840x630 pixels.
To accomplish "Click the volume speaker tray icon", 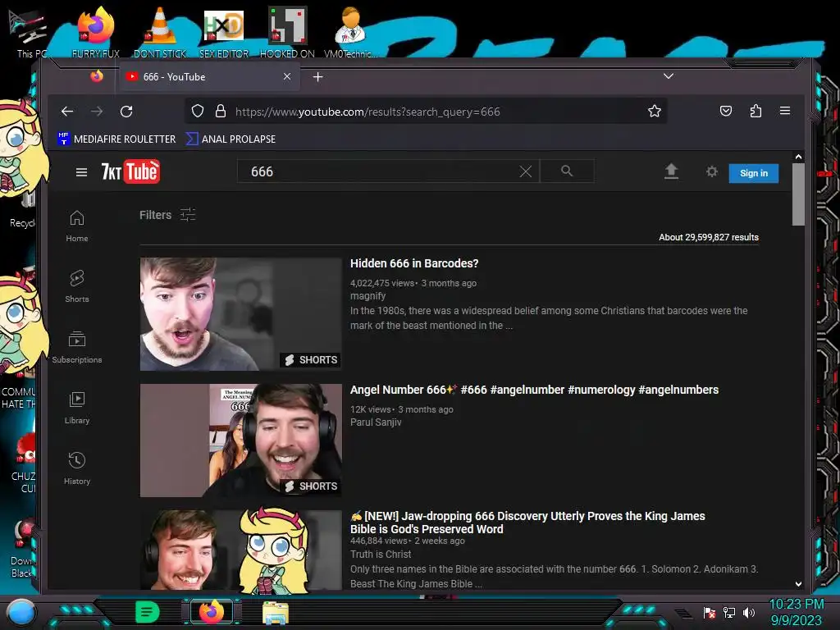I will [748, 613].
